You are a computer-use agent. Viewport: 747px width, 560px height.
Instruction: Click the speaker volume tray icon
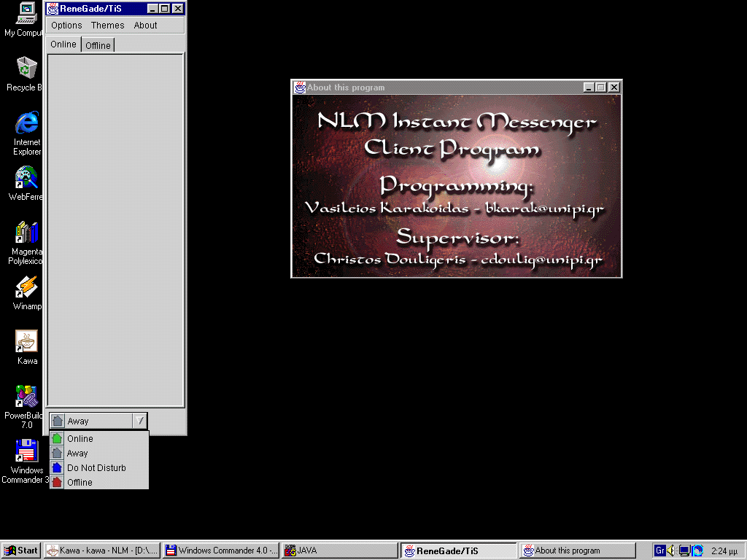coord(671,551)
